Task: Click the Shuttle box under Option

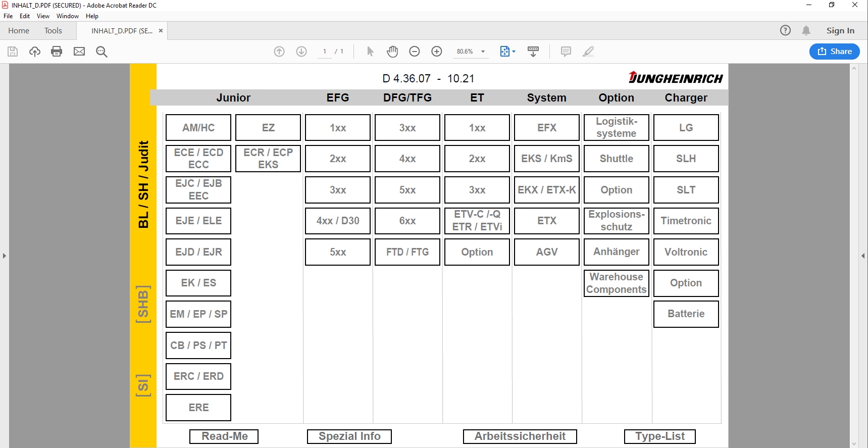Action: click(x=617, y=159)
